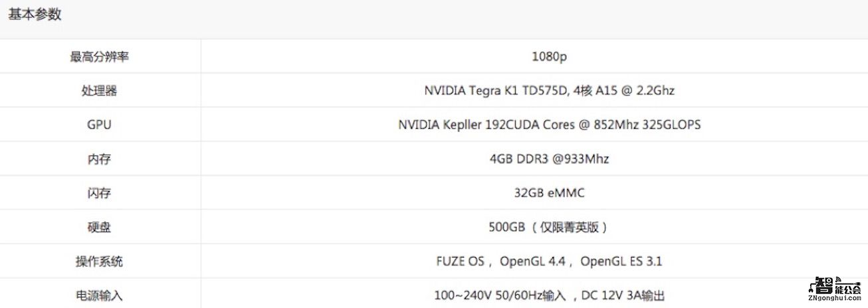This screenshot has width=868, height=308.
Task: Select the FUZE OS OpenGL value
Action: 549,262
